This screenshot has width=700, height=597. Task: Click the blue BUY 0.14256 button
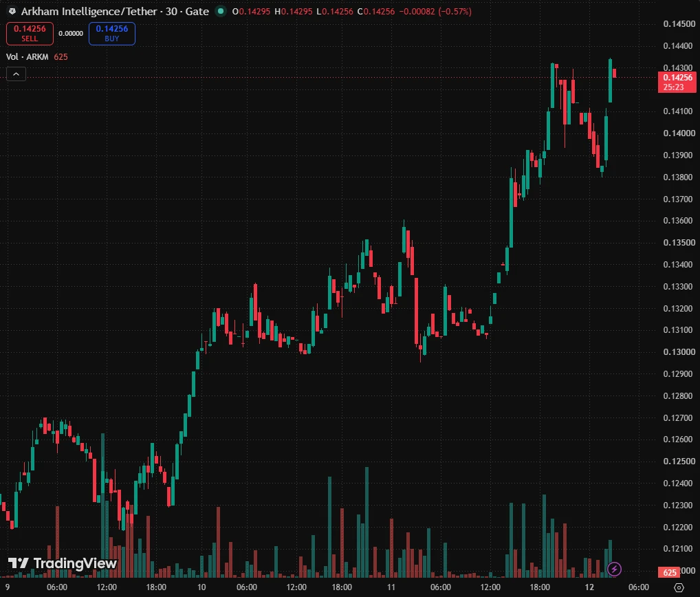coord(112,34)
